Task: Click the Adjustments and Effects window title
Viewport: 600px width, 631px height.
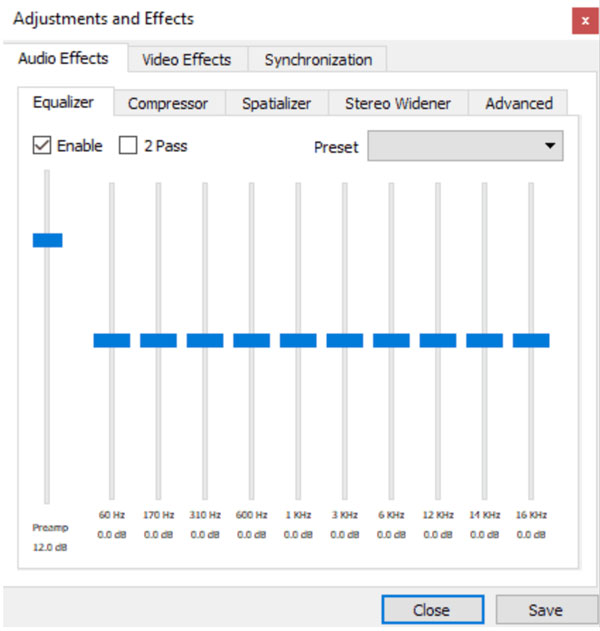Action: pos(103,19)
